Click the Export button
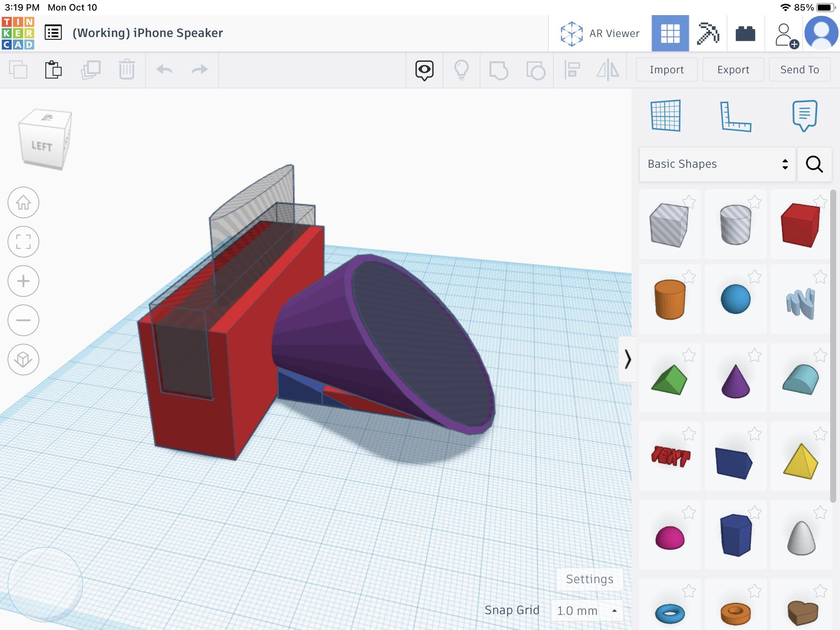This screenshot has height=630, width=840. click(732, 70)
